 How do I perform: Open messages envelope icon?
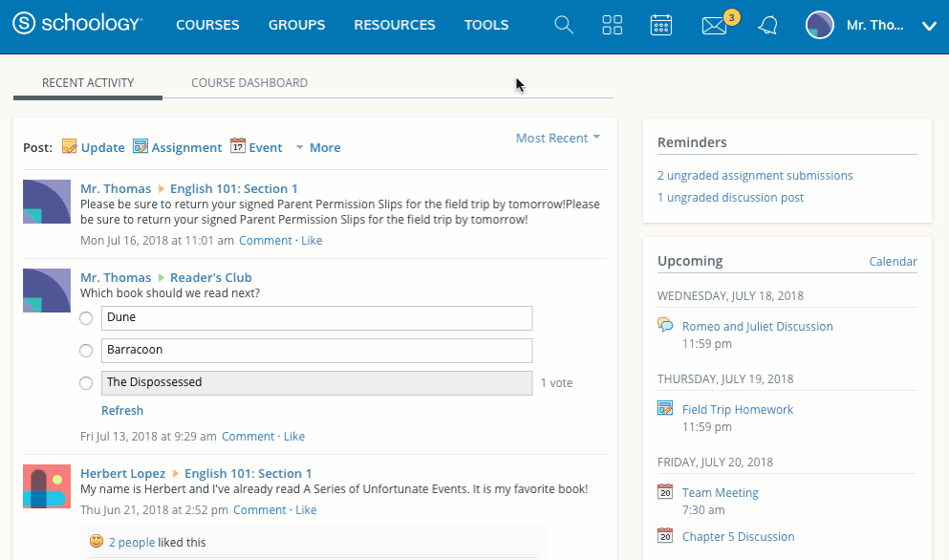pyautogui.click(x=714, y=26)
